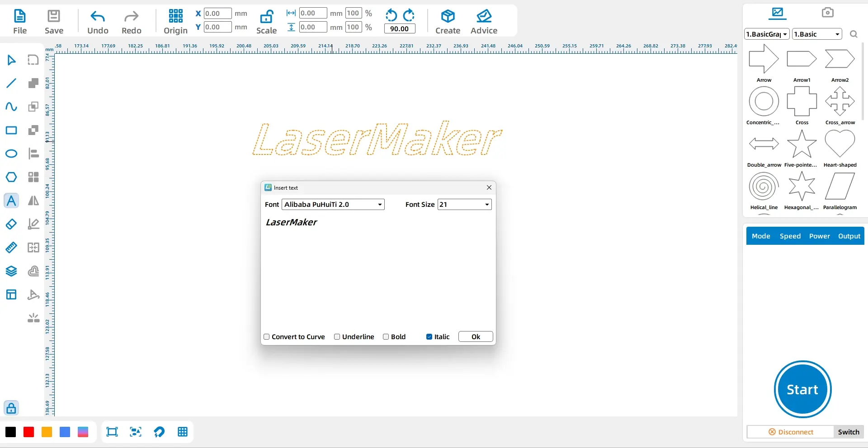
Task: Click the rotation angle field 90.00
Action: [399, 29]
